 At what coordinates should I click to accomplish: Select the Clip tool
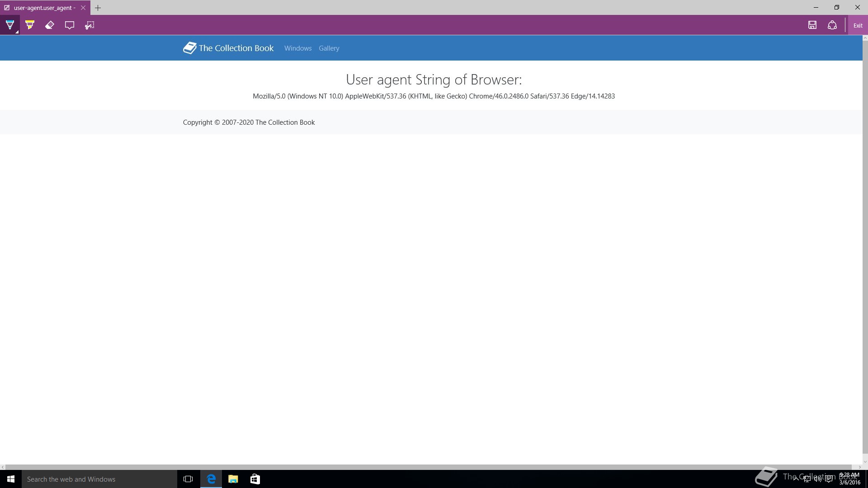(x=90, y=25)
